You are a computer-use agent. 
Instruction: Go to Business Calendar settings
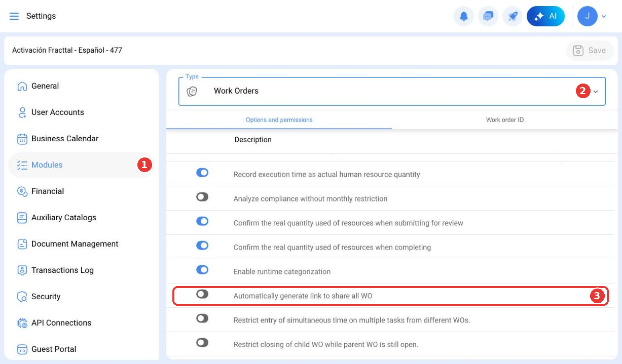81,139
